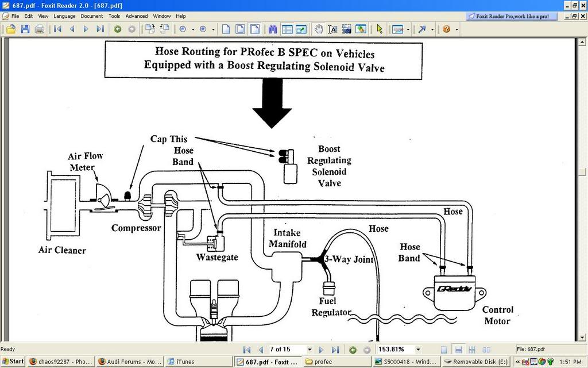Open the Edit menu
588x368 pixels.
click(x=29, y=16)
